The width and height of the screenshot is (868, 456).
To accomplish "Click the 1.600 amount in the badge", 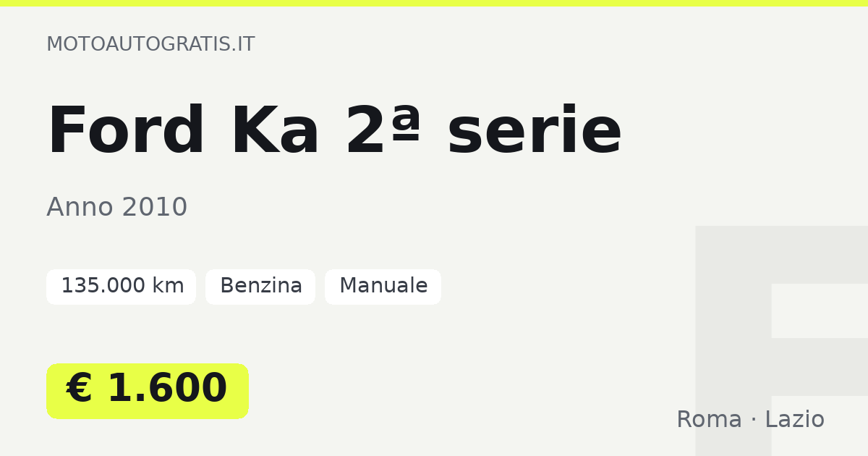I will pos(167,389).
